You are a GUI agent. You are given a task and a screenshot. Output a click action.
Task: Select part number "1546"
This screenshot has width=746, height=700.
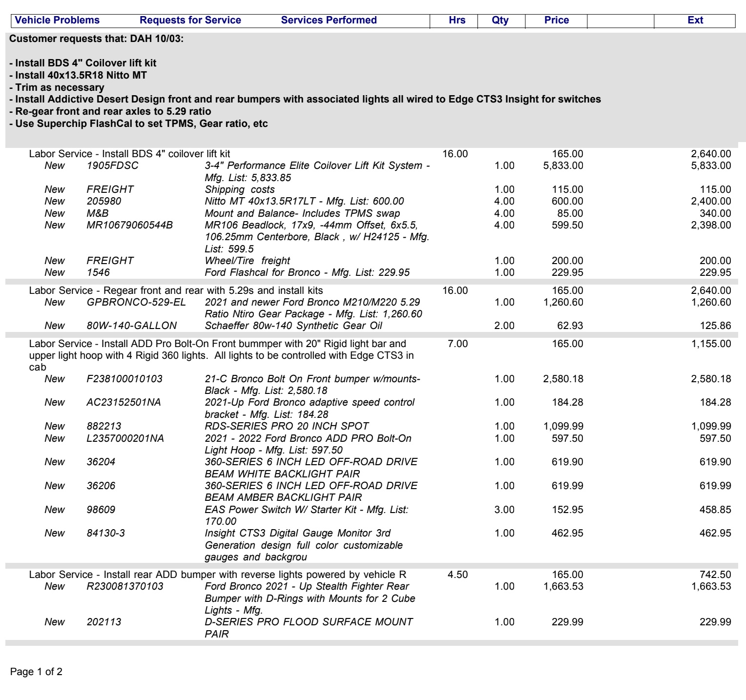pyautogui.click(x=98, y=273)
